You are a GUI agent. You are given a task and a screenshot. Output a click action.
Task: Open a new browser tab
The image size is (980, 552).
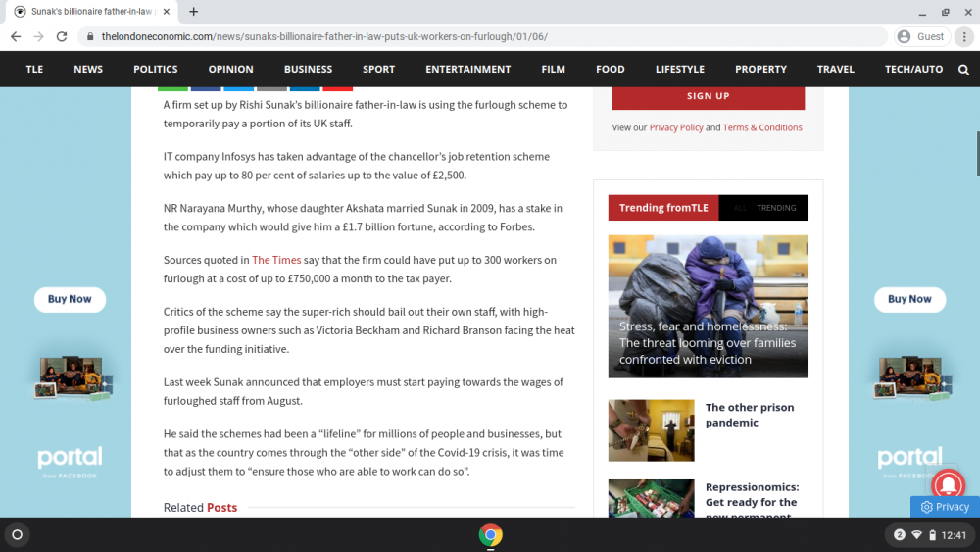(x=193, y=11)
